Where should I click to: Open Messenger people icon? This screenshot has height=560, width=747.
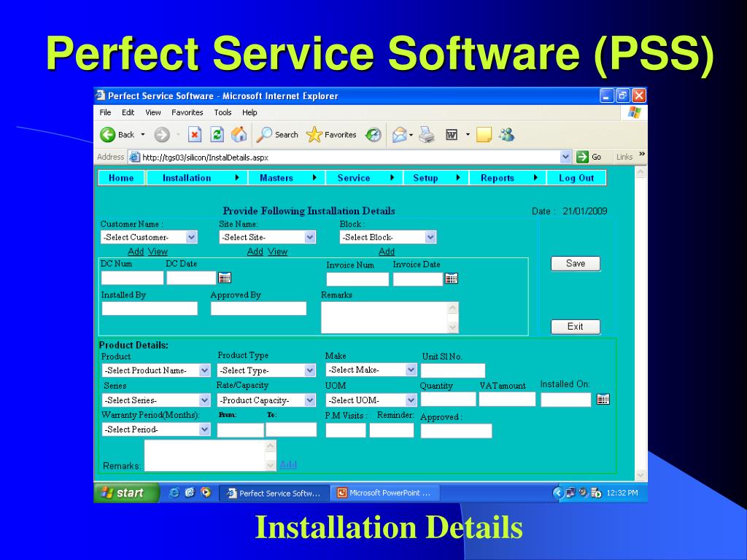(507, 135)
